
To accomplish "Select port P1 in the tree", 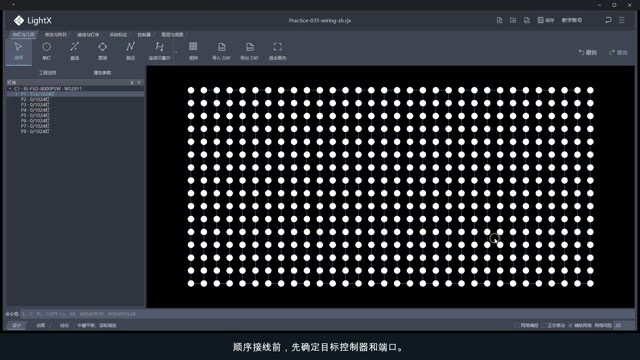I will point(76,94).
